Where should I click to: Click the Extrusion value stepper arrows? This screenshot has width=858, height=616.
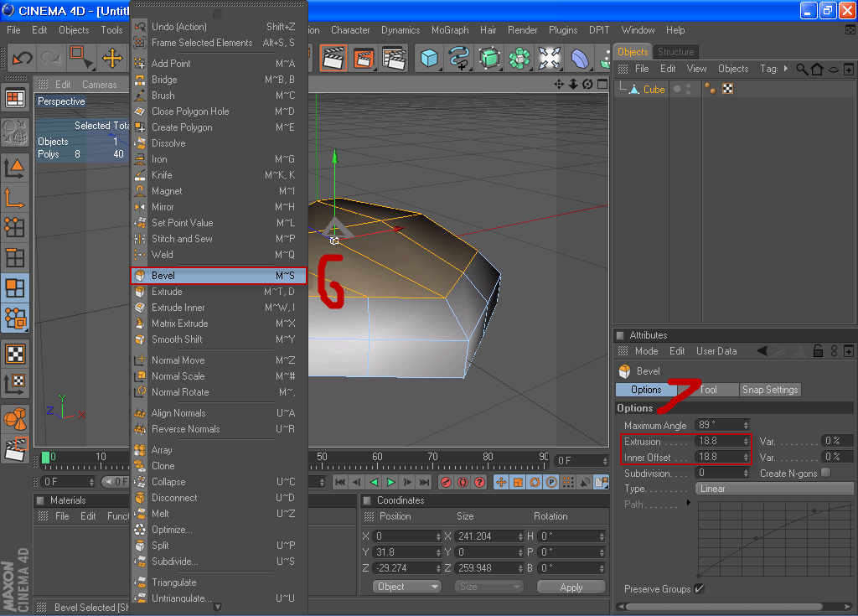[x=746, y=441]
